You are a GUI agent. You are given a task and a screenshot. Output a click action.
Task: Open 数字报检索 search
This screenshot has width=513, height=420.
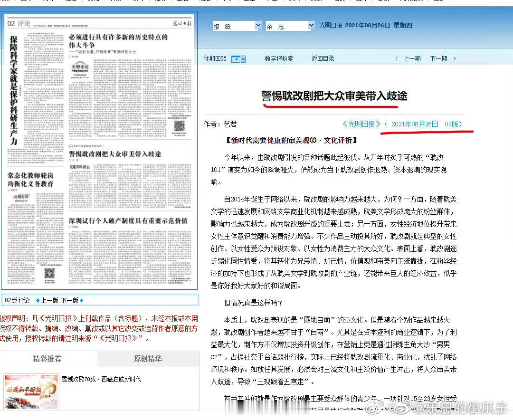(x=279, y=58)
